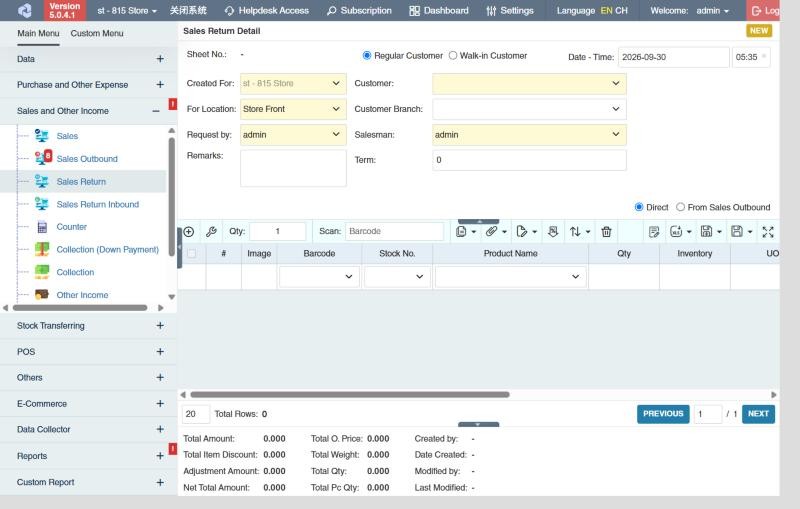The width and height of the screenshot is (800, 509).
Task: Click the notes edit icon in toolbar
Action: (x=654, y=232)
